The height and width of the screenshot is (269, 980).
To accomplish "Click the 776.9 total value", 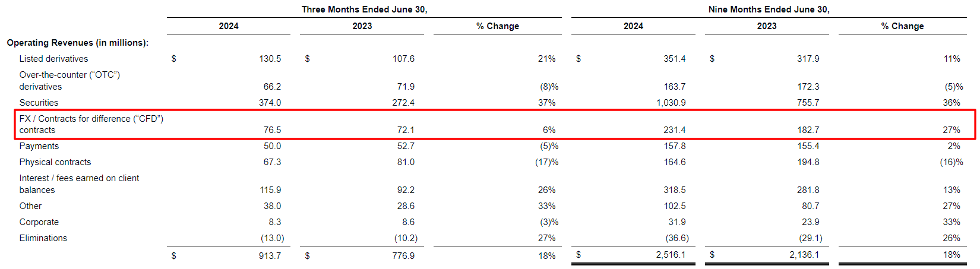I will point(403,255).
